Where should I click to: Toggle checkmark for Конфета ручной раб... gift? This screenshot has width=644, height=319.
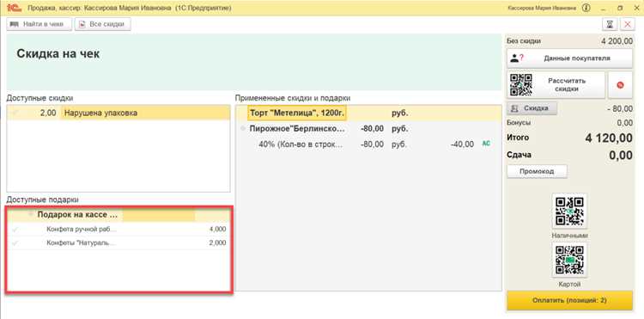click(x=15, y=230)
